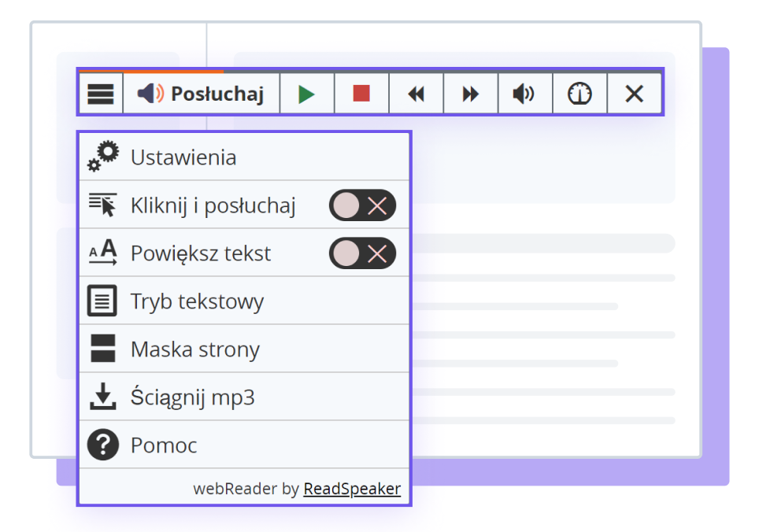Follow the ReadSpeaker link
Viewport: 759px width, 532px height.
(x=352, y=489)
